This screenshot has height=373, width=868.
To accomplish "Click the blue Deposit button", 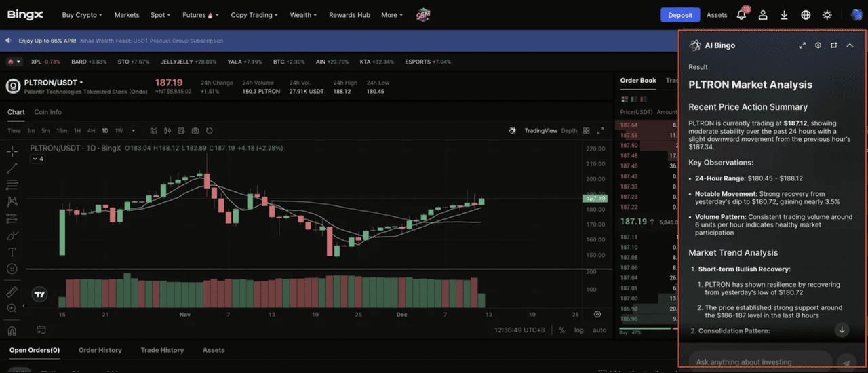I will 679,15.
